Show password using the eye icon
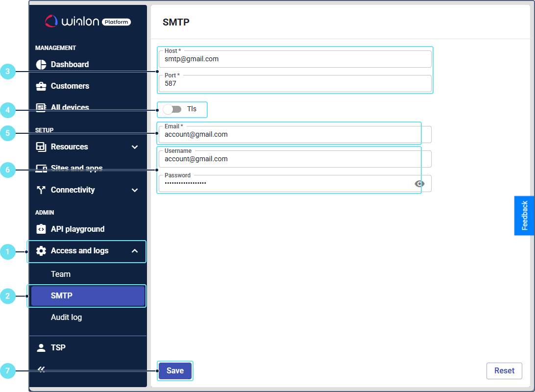The image size is (535, 392). [x=419, y=184]
